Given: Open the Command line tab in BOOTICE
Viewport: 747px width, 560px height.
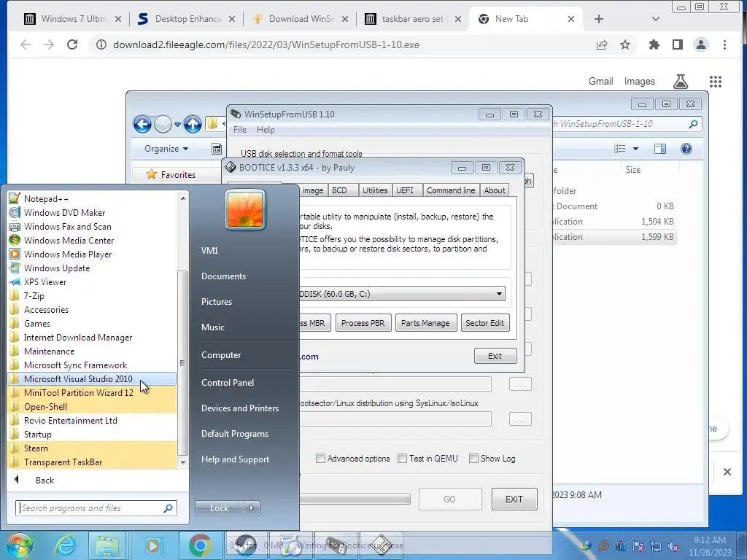Looking at the screenshot, I should coord(451,190).
